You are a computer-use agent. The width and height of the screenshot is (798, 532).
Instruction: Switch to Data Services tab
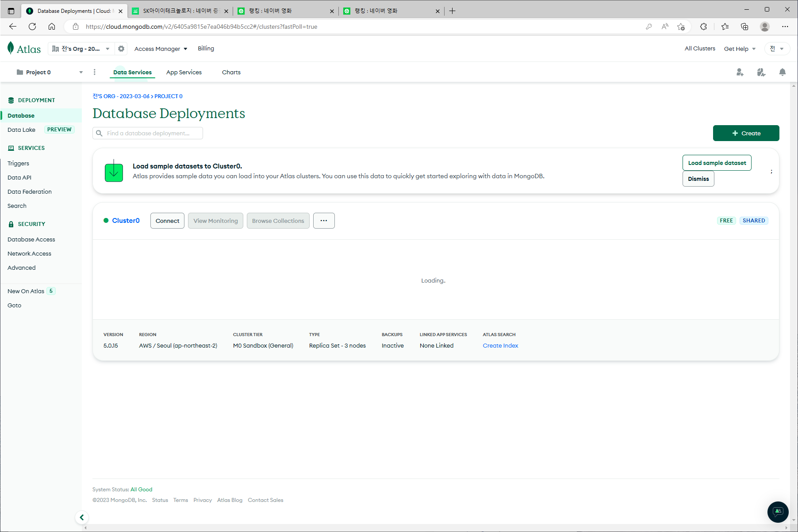pyautogui.click(x=132, y=72)
